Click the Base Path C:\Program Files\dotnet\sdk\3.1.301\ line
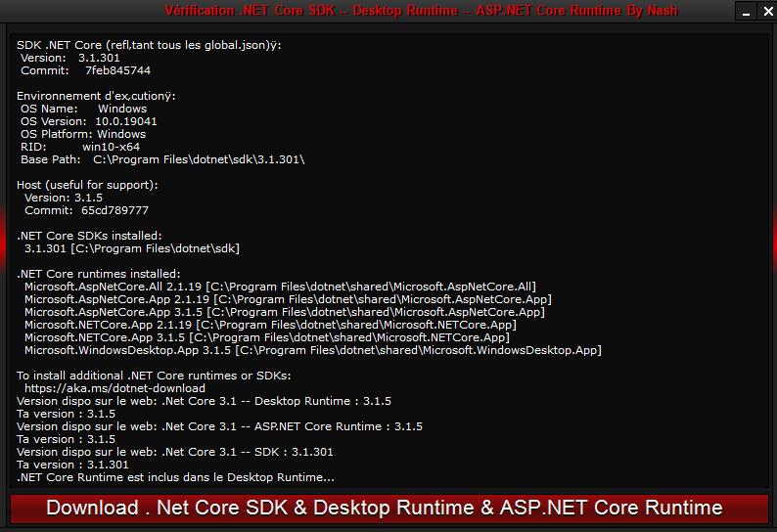777x532 pixels. coord(162,159)
